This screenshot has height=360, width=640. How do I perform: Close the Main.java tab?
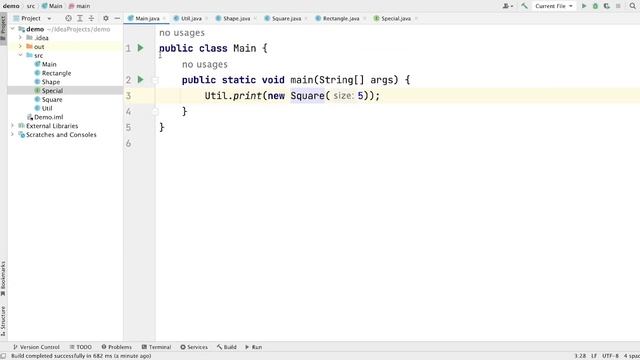tap(164, 18)
